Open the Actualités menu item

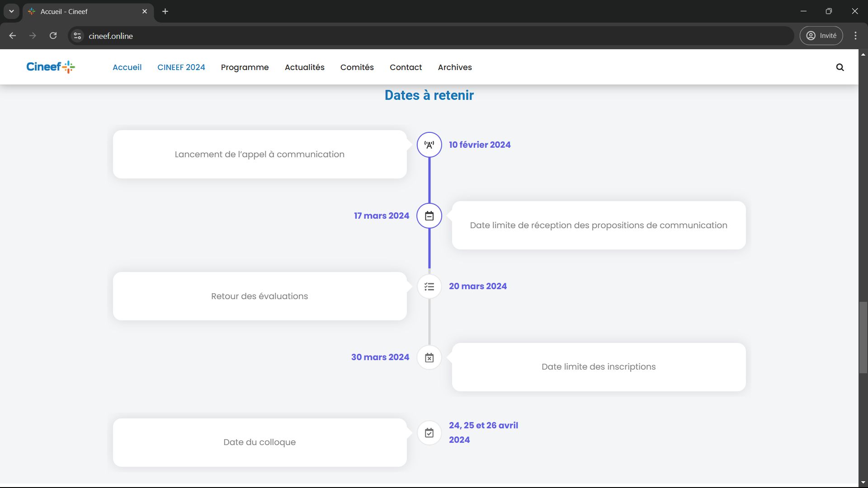(x=305, y=67)
